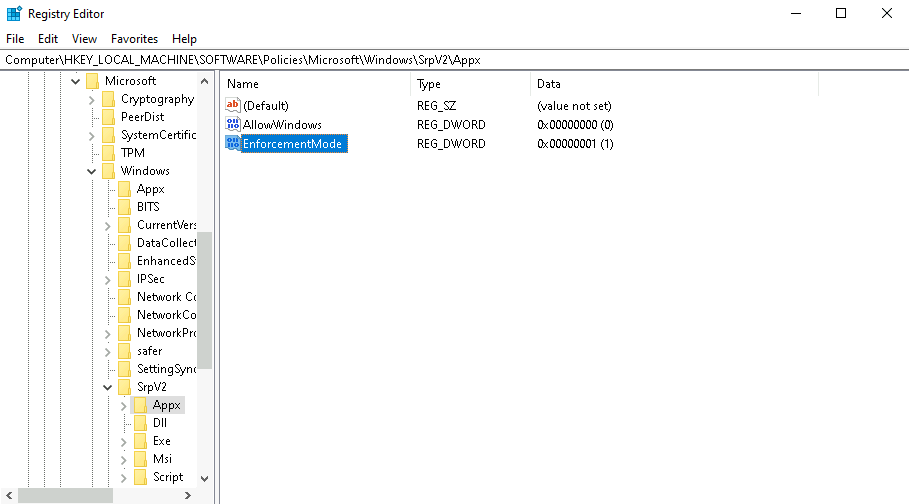Expand the Exe key
This screenshot has width=909, height=504.
coord(123,441)
